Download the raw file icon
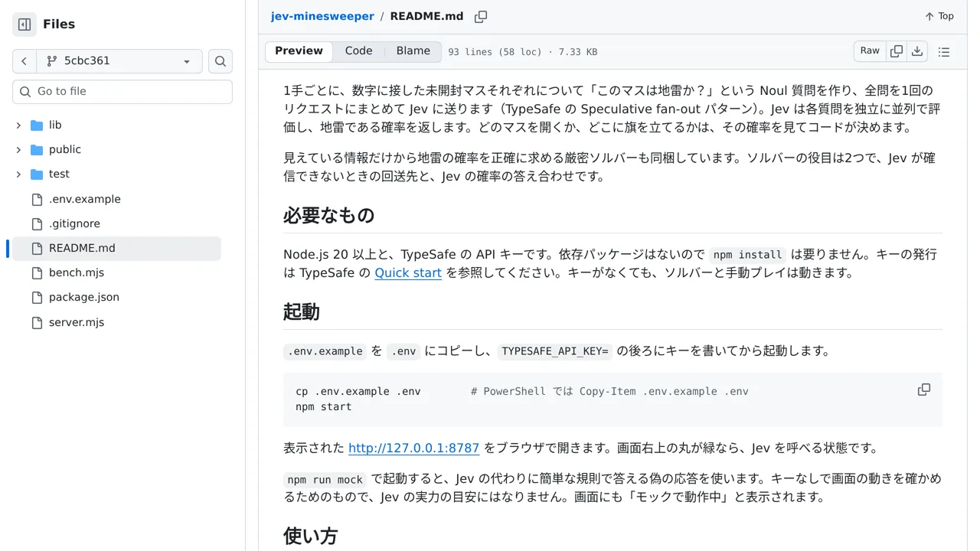This screenshot has height=551, width=980. coord(917,51)
